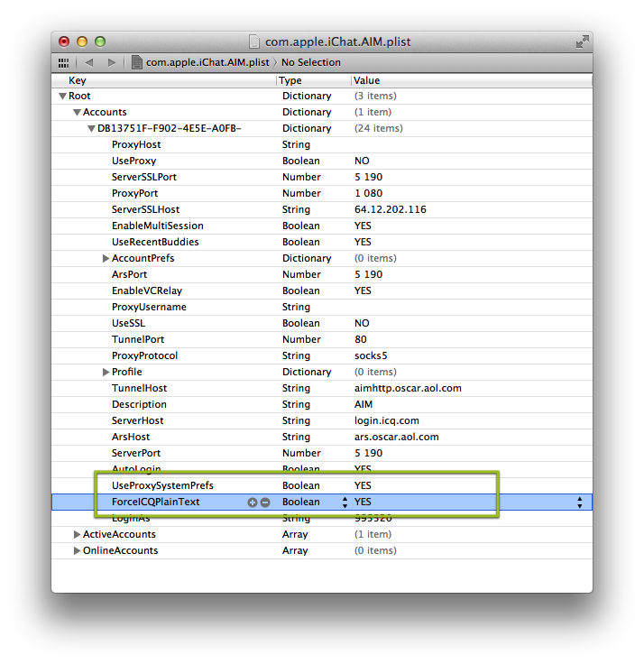The image size is (644, 664).
Task: Open the Value popup for ForceICQPlainText
Action: (579, 503)
